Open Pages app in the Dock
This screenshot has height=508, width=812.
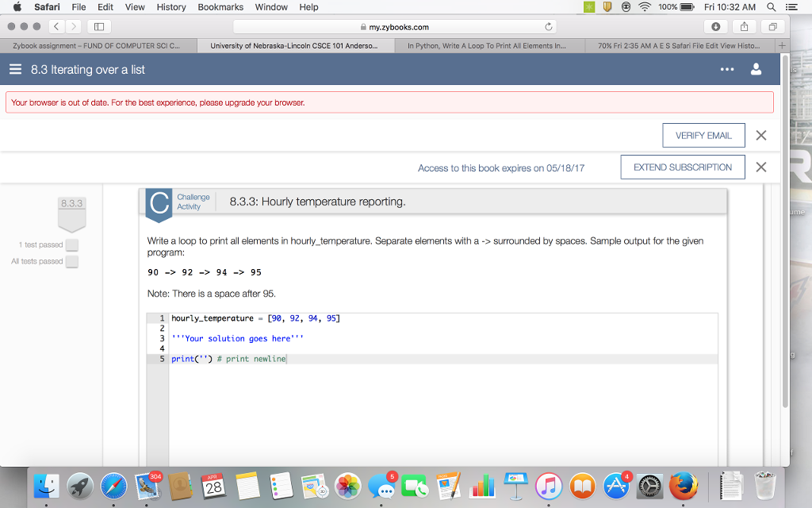click(449, 487)
